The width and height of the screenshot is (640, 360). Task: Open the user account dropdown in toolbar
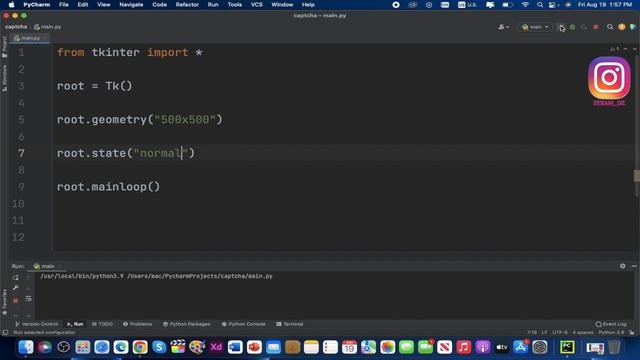(503, 27)
